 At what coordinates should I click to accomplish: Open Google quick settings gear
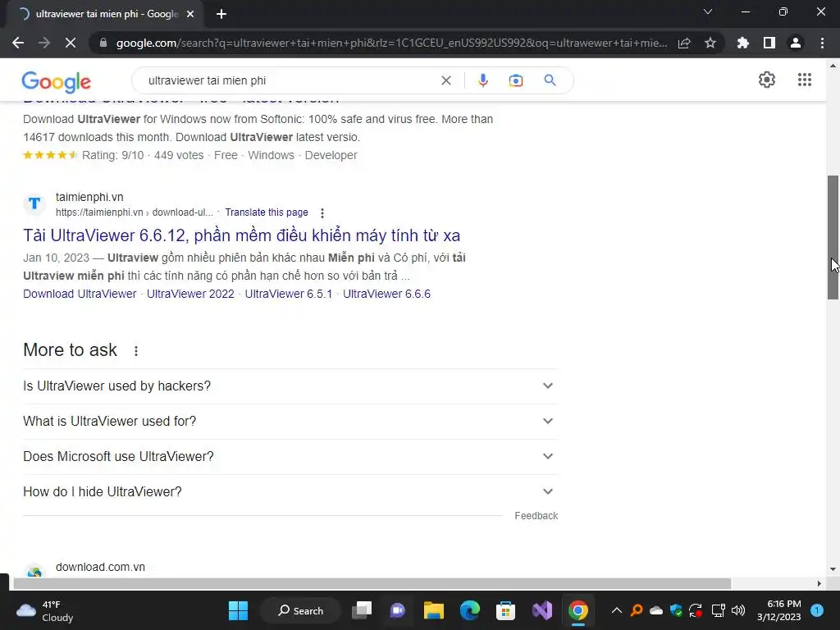click(767, 80)
